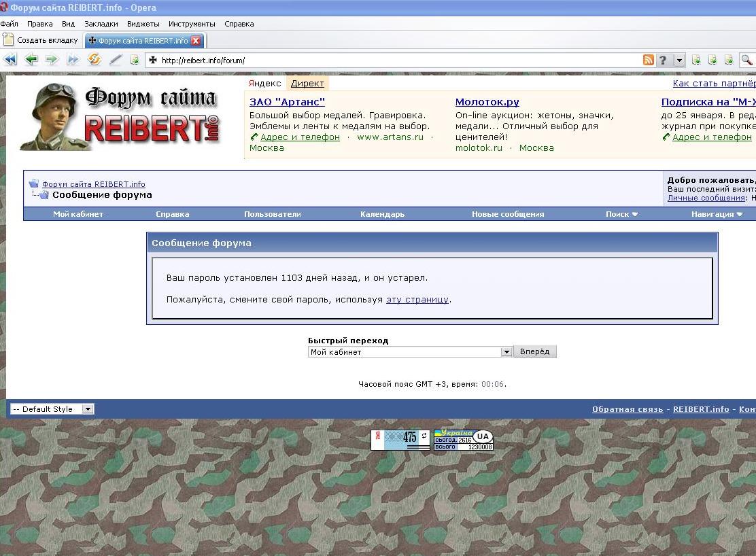The height and width of the screenshot is (556, 756).
Task: Click the REIBERT forum logo image
Action: coord(120,116)
